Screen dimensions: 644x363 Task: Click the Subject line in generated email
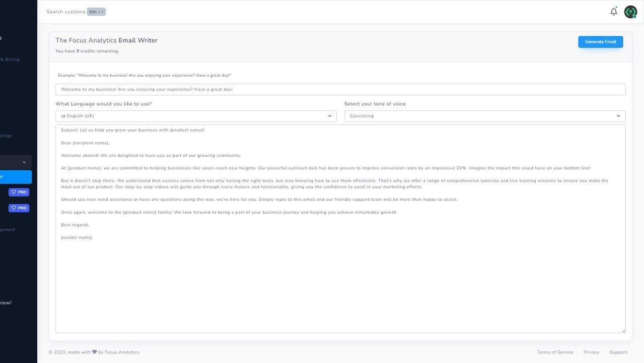[x=133, y=130]
